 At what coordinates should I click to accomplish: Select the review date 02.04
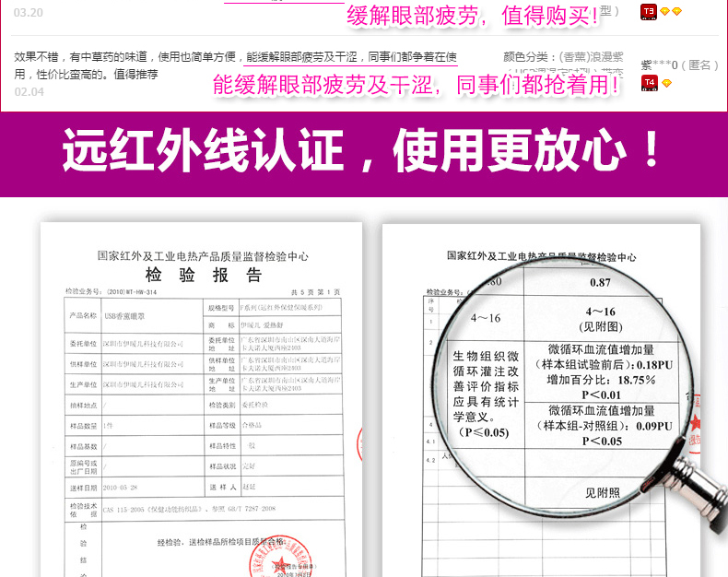pyautogui.click(x=29, y=92)
